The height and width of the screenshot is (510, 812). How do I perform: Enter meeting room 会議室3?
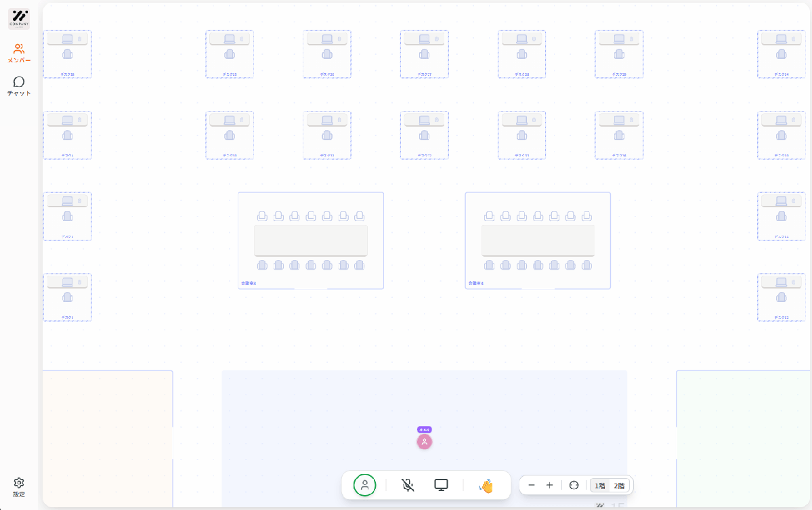(x=311, y=240)
